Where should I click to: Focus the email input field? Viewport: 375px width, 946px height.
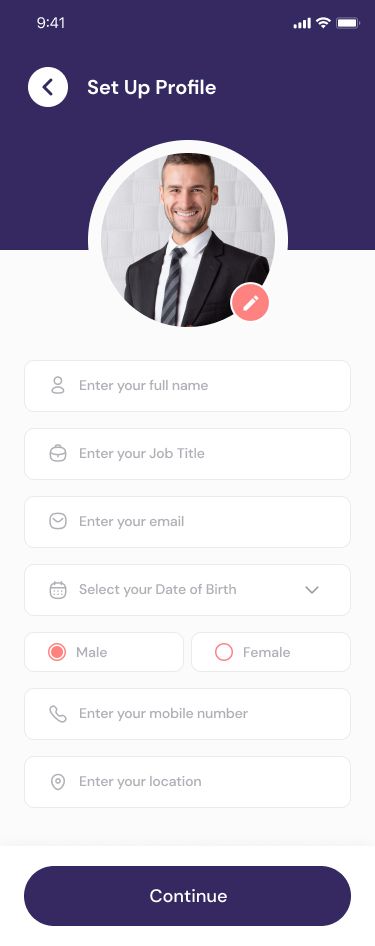click(188, 522)
